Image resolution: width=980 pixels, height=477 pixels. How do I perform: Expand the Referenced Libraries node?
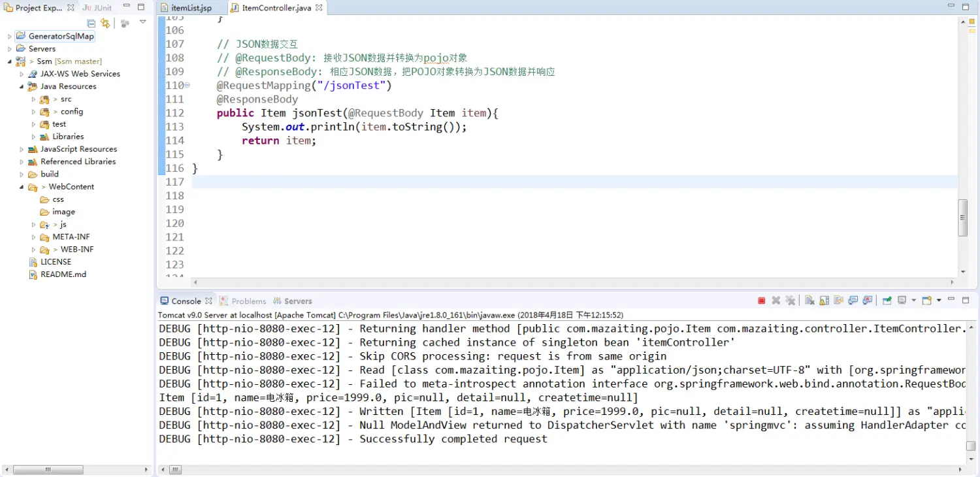[22, 162]
